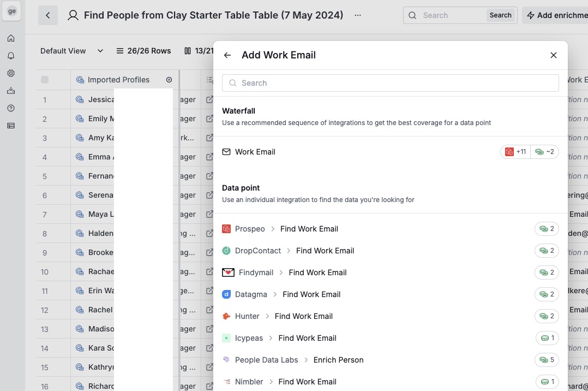Click the 26/26 Rows filter

pos(143,51)
